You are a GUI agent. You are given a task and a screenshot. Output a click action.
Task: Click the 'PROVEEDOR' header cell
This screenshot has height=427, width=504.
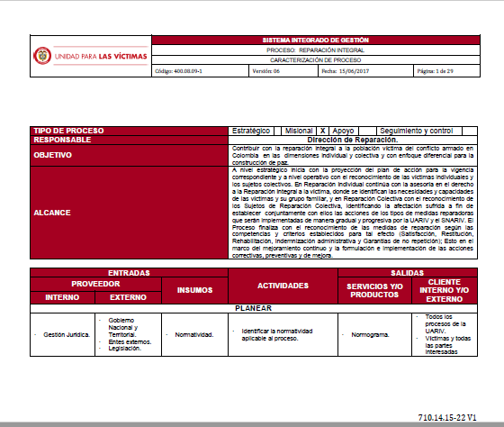point(95,284)
